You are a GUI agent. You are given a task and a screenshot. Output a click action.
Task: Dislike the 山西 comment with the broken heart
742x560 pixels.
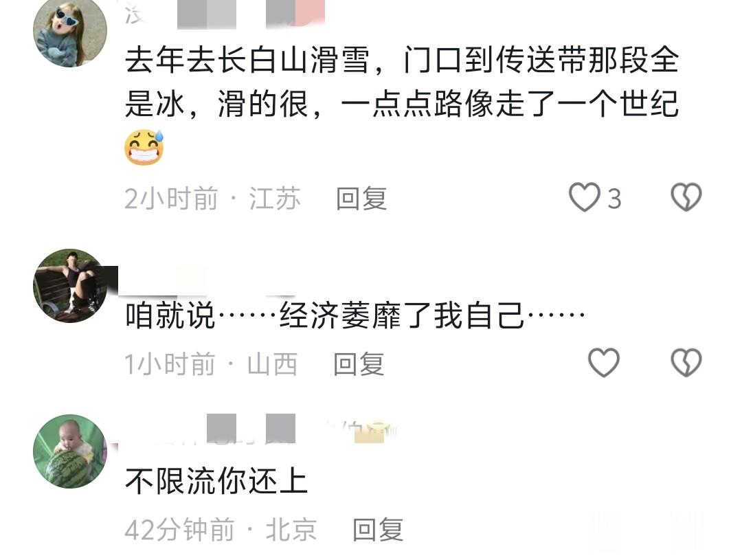coord(686,363)
